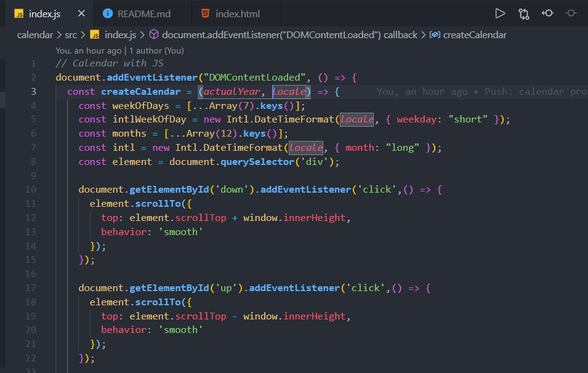Viewport: 588px width, 373px height.
Task: Click the 'up' string on line 17
Action: click(x=226, y=288)
